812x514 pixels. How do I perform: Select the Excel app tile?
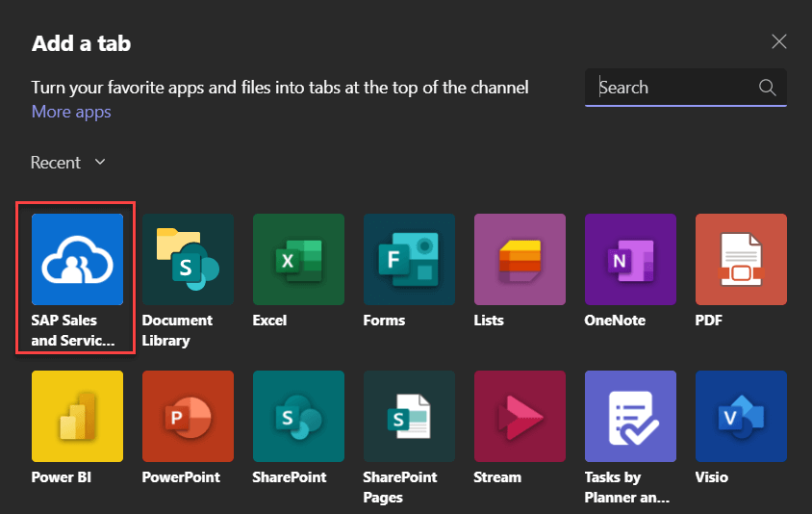(299, 260)
